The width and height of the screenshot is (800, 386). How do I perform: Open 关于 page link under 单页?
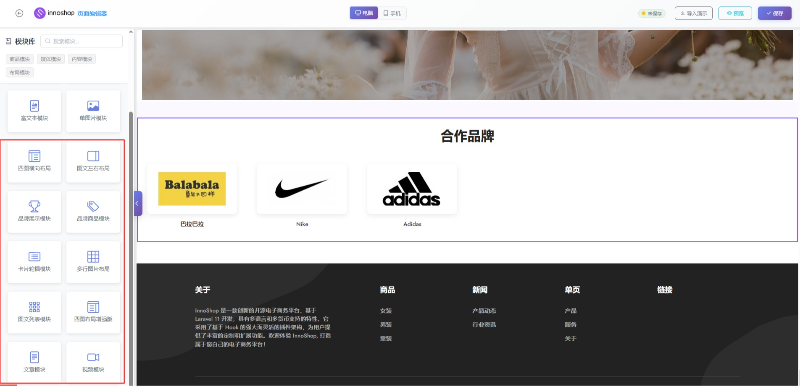pos(570,339)
